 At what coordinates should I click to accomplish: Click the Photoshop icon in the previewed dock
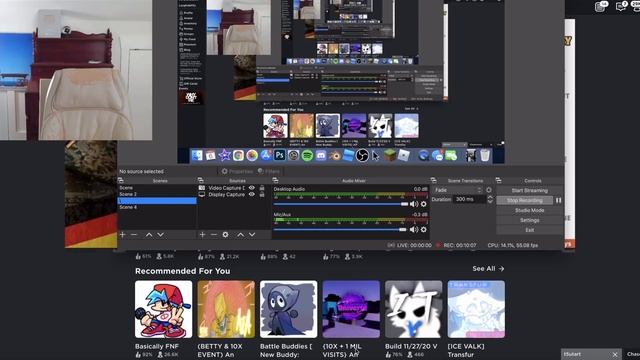coord(280,156)
